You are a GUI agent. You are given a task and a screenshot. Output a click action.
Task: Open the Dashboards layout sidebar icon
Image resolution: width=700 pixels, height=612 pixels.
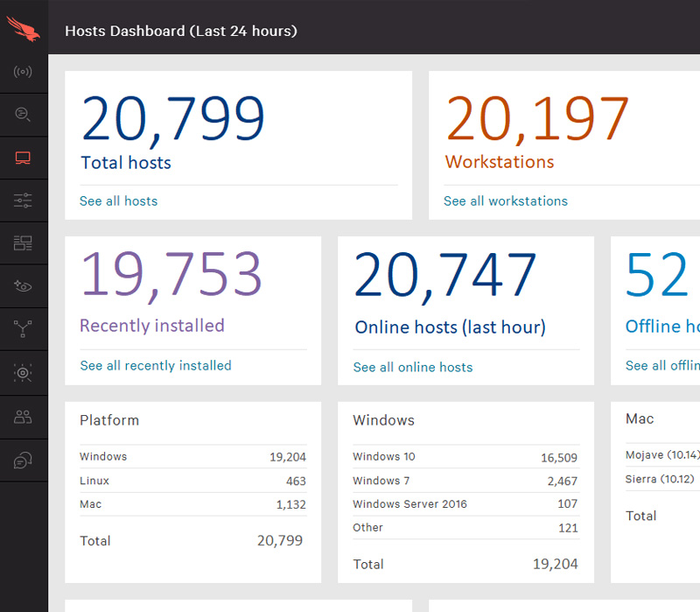click(24, 243)
